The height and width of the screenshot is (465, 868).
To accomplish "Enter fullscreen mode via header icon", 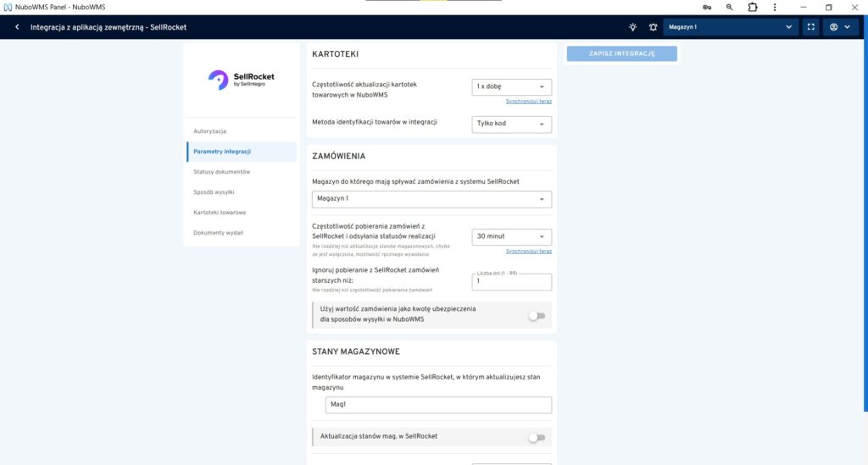I will 811,27.
